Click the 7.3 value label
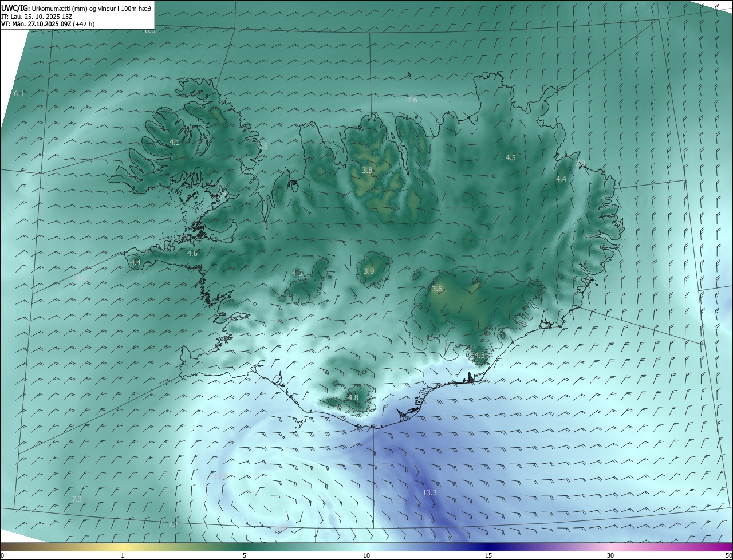This screenshot has width=733, height=560. point(77,499)
